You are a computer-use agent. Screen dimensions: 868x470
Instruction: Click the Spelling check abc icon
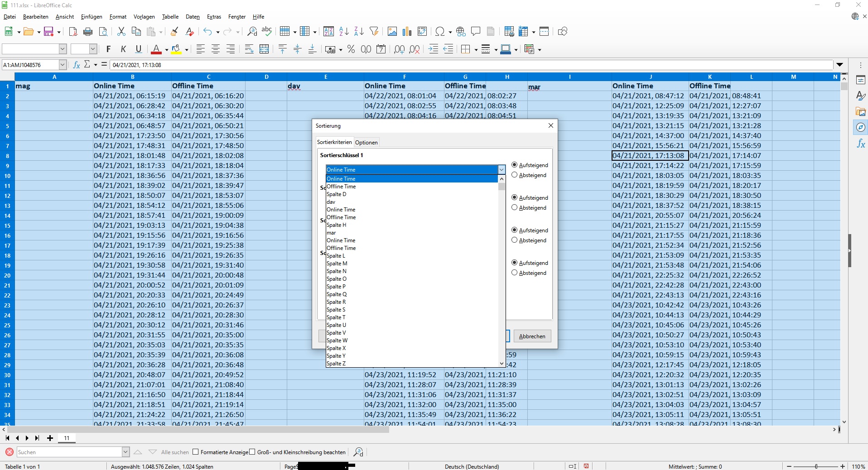tap(267, 32)
